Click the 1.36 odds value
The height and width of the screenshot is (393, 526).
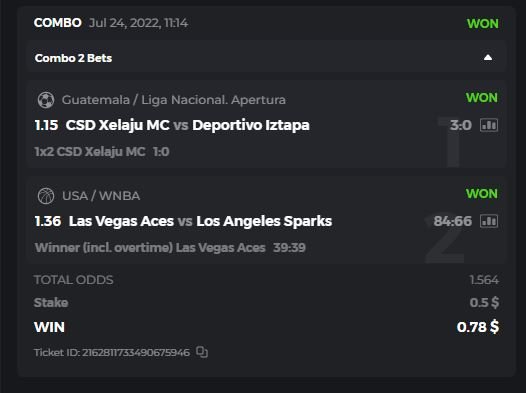click(48, 221)
